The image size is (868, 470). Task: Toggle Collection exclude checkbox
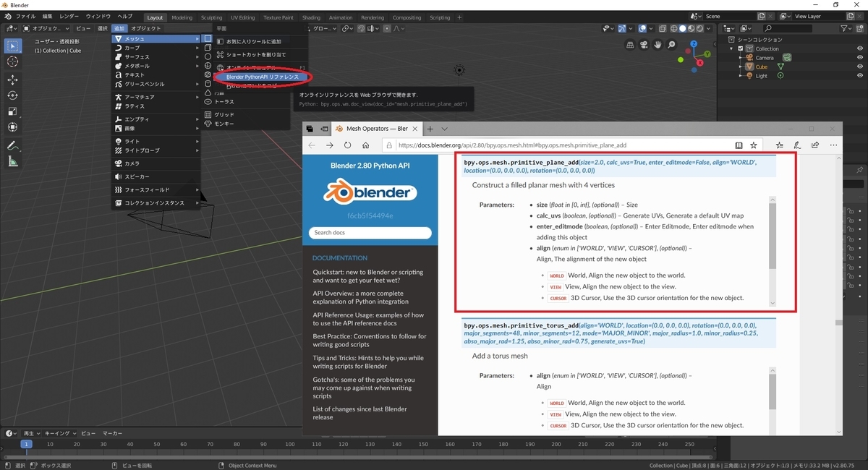point(740,48)
